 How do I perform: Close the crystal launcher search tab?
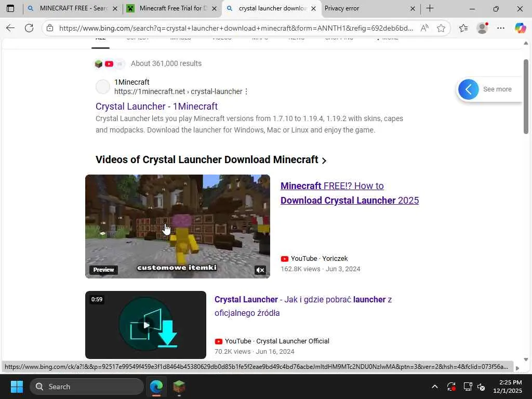coord(313,9)
